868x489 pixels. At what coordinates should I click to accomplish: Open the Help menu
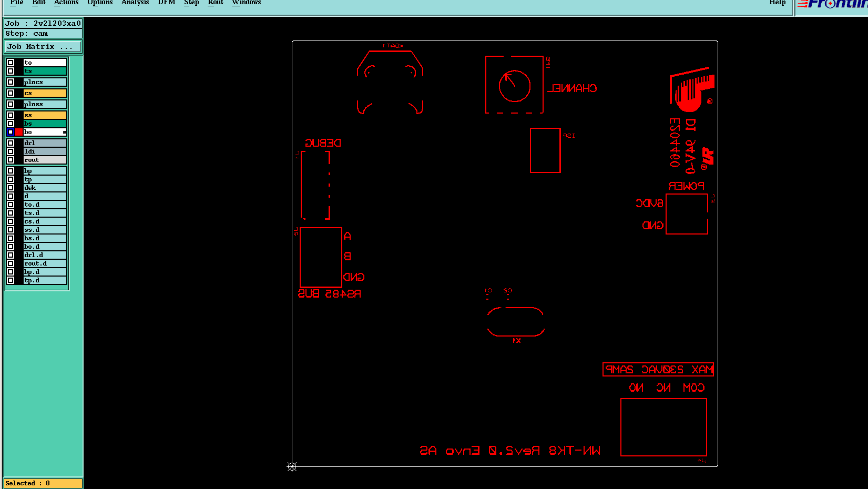point(778,3)
